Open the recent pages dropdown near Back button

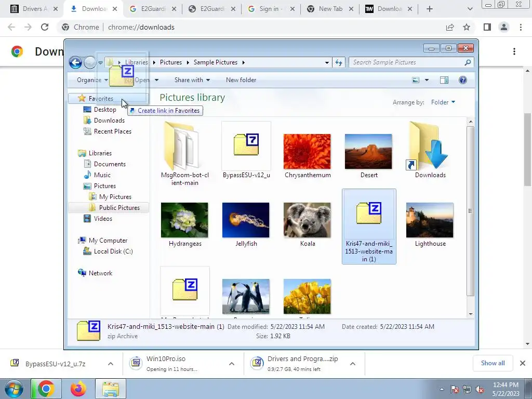[100, 63]
